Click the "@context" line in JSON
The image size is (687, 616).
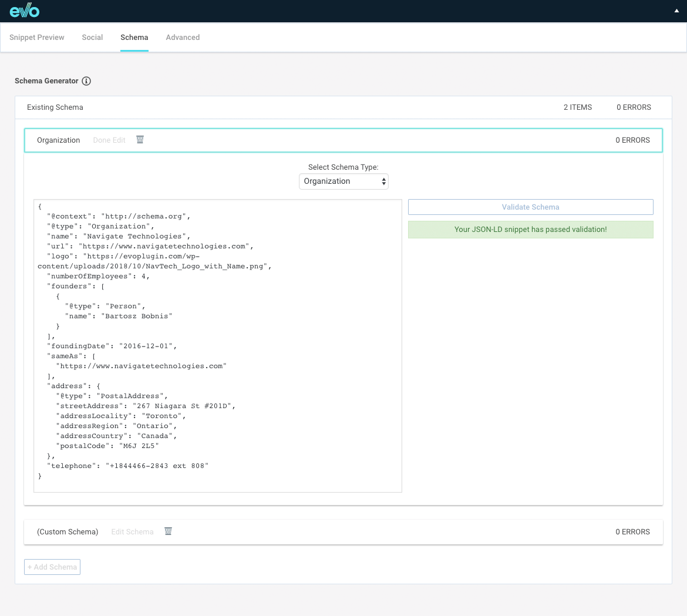click(x=118, y=217)
